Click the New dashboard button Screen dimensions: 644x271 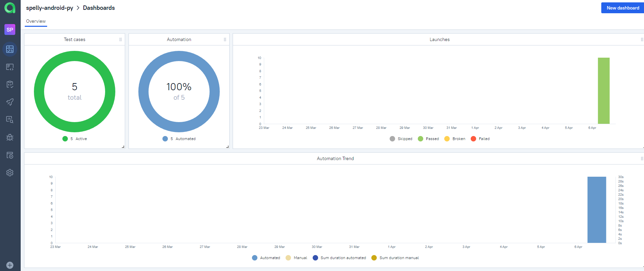pos(623,8)
